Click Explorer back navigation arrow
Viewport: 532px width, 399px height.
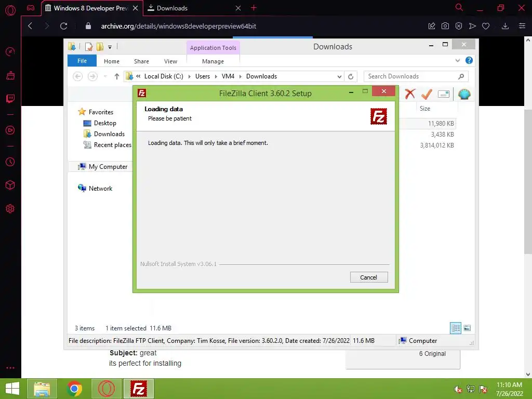pos(78,76)
